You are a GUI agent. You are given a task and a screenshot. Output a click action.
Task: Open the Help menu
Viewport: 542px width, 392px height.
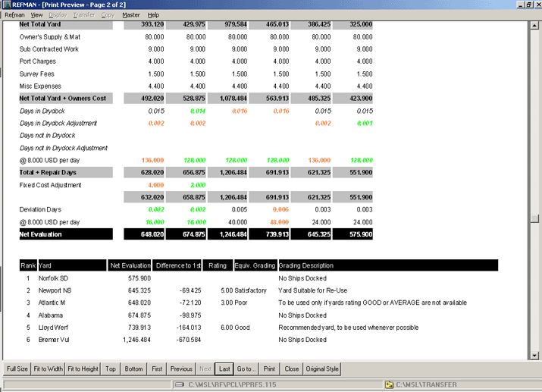point(153,14)
